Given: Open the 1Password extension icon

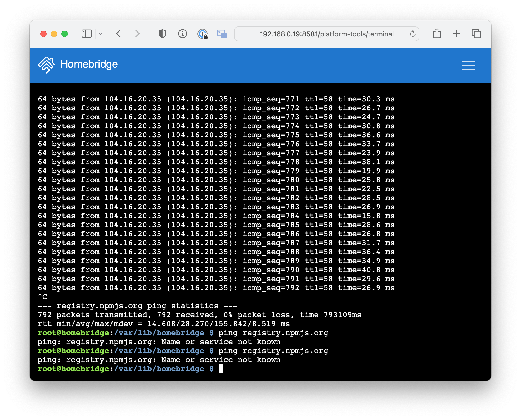Looking at the screenshot, I should point(203,34).
